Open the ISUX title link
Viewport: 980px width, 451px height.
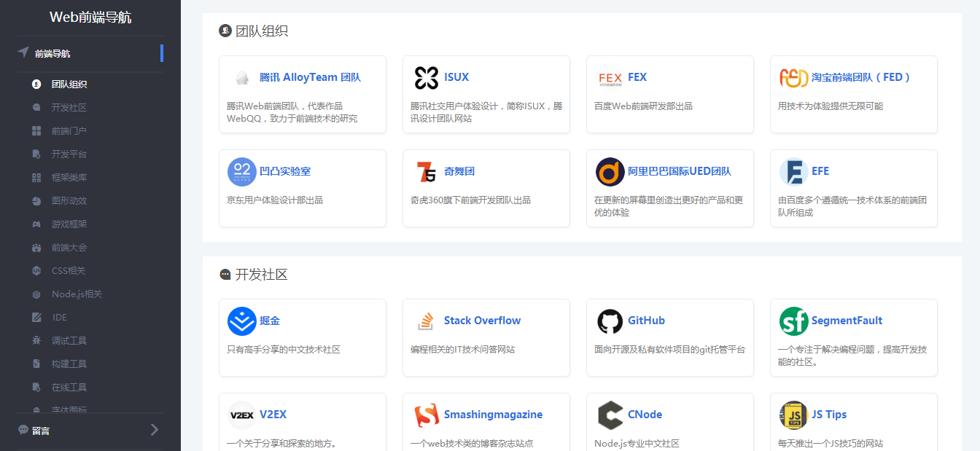coord(456,77)
